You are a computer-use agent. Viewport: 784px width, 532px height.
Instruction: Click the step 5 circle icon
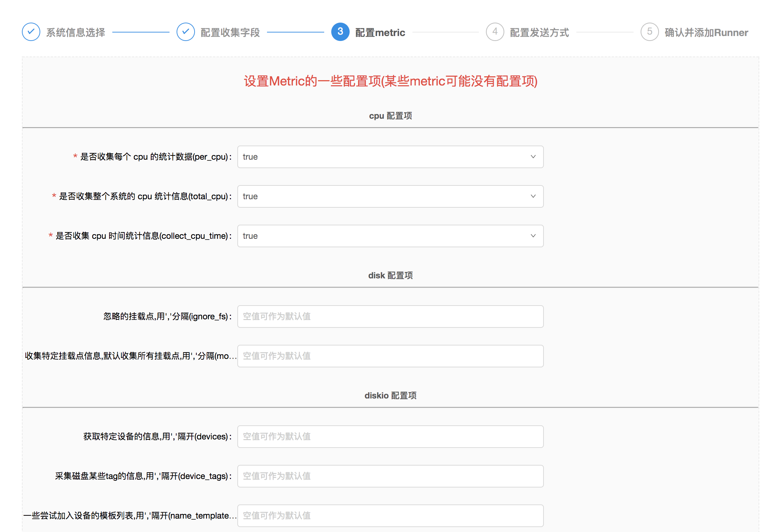click(x=649, y=32)
